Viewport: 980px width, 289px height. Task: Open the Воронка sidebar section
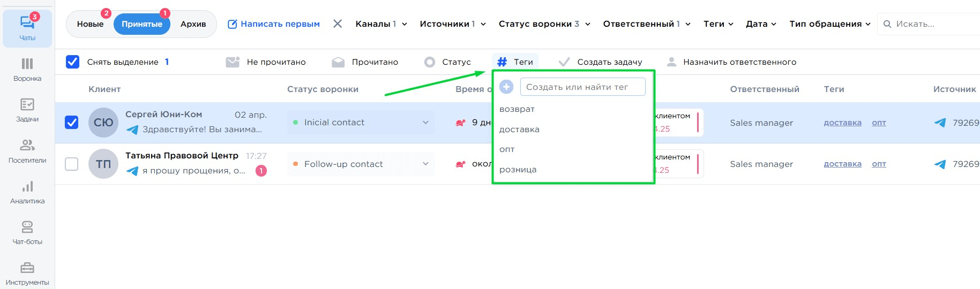27,70
